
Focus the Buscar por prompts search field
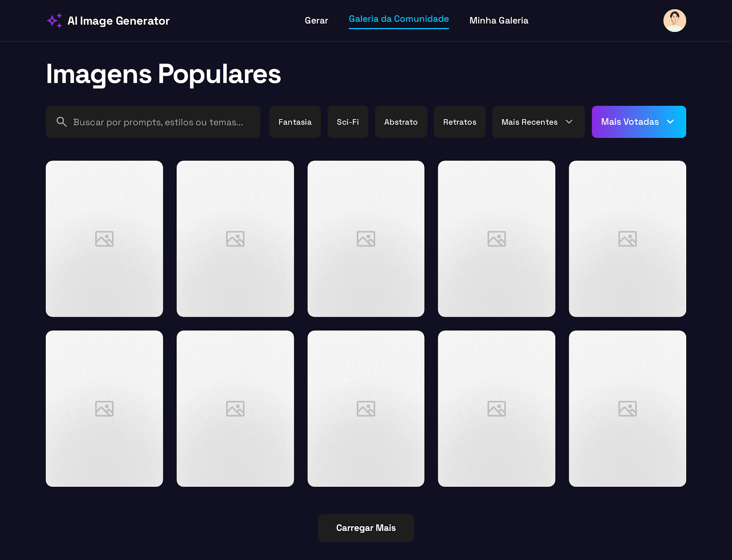(158, 122)
